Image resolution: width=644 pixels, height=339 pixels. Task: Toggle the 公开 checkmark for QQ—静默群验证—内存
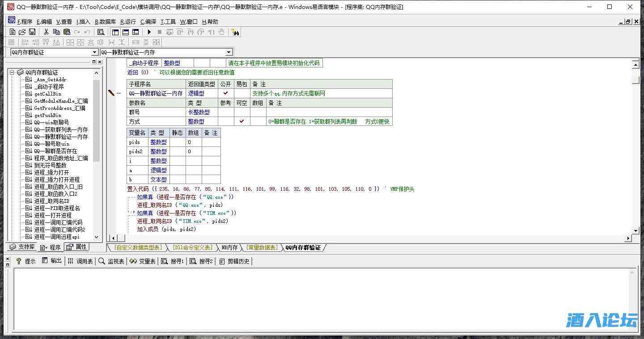click(x=226, y=93)
